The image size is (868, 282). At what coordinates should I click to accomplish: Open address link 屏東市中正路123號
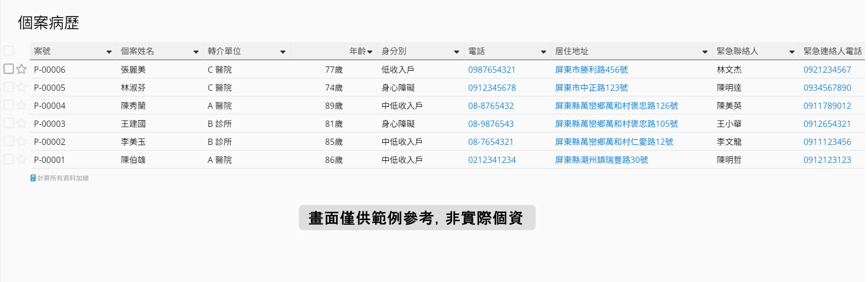coord(591,88)
